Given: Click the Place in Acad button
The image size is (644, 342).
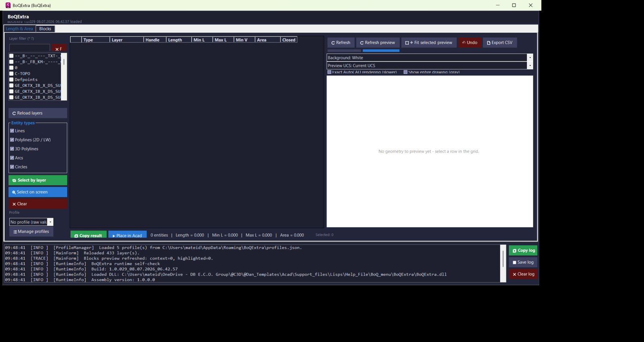Looking at the screenshot, I should point(128,235).
